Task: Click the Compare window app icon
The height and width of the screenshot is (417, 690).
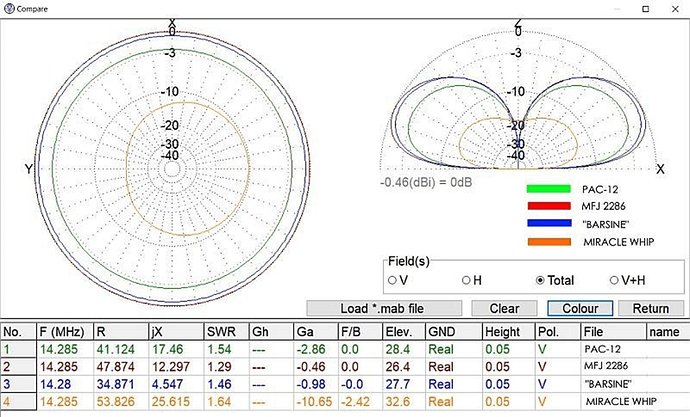Action: point(9,8)
